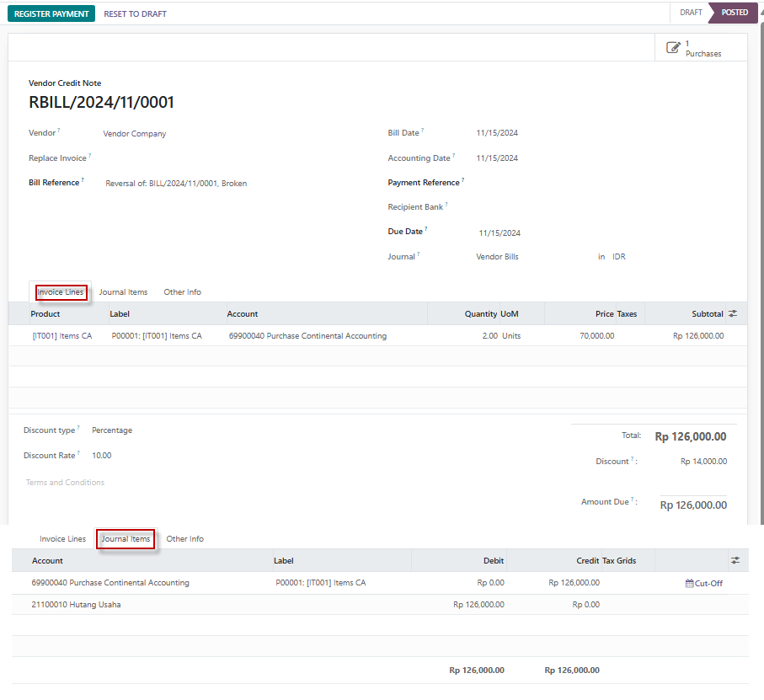Click the Register Payment button

point(51,13)
